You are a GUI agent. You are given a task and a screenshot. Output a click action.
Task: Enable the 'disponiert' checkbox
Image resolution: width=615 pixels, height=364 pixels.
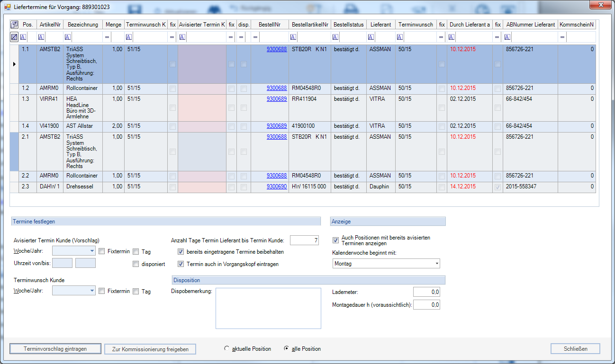136,264
